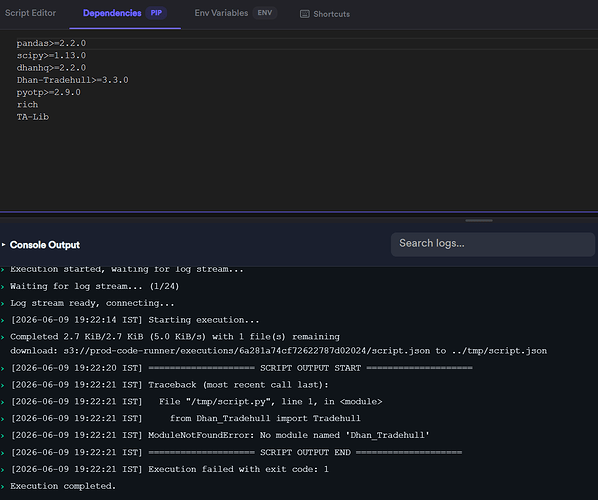Select the dhanhq>=2.2.0 dependency line
The width and height of the screenshot is (598, 500).
(x=51, y=68)
